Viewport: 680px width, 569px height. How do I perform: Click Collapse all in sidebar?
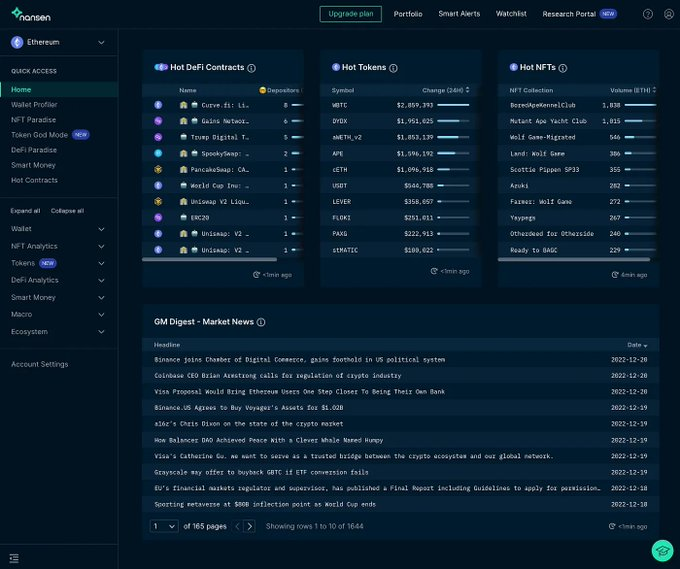67,211
